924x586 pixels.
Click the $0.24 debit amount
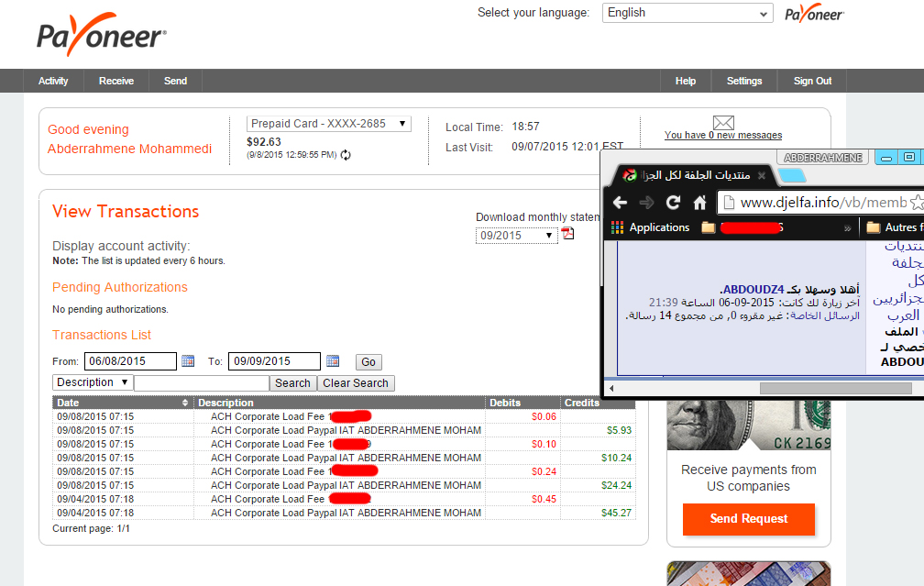(x=544, y=471)
